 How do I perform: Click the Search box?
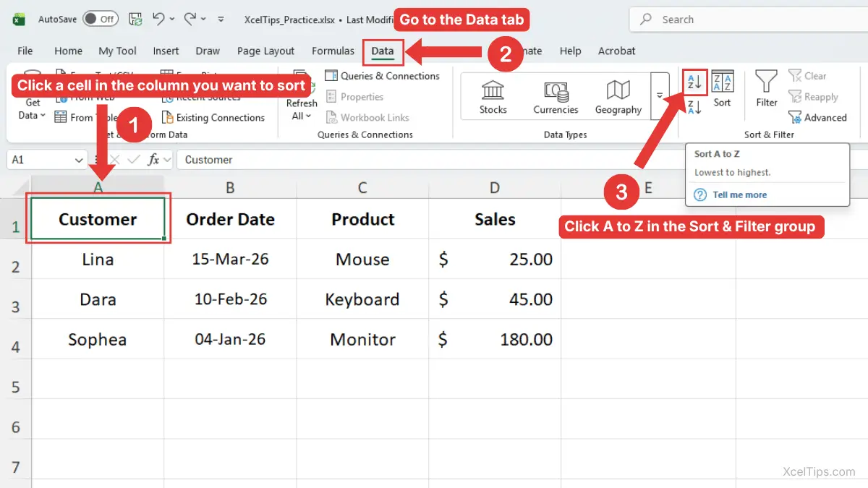coord(748,20)
